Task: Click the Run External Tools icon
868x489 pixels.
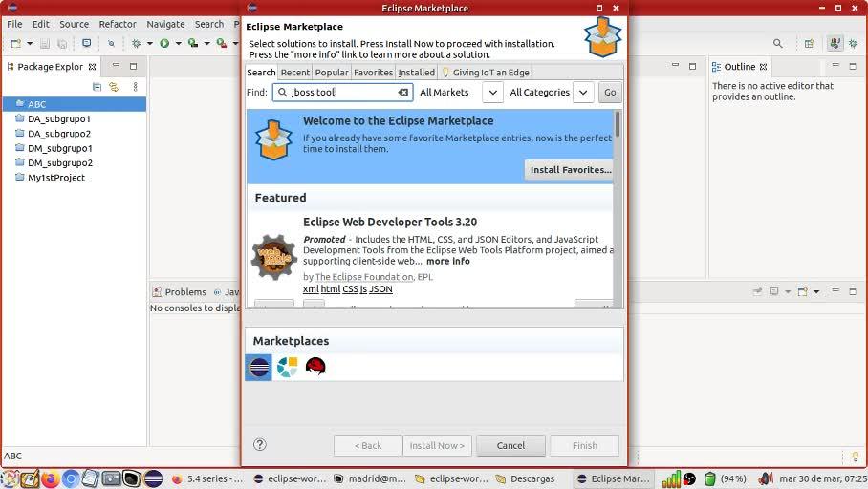Action: [x=222, y=43]
